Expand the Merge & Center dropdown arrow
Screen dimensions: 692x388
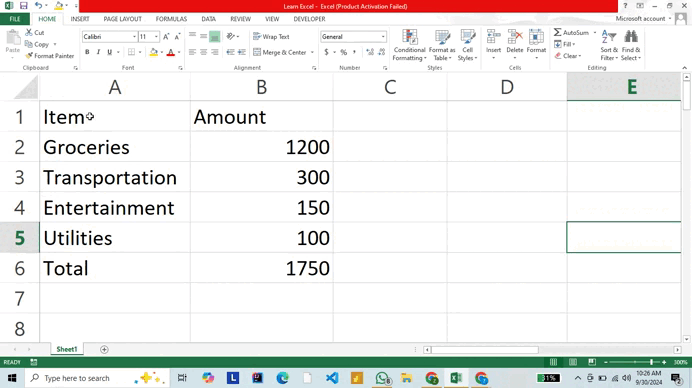[x=312, y=52]
